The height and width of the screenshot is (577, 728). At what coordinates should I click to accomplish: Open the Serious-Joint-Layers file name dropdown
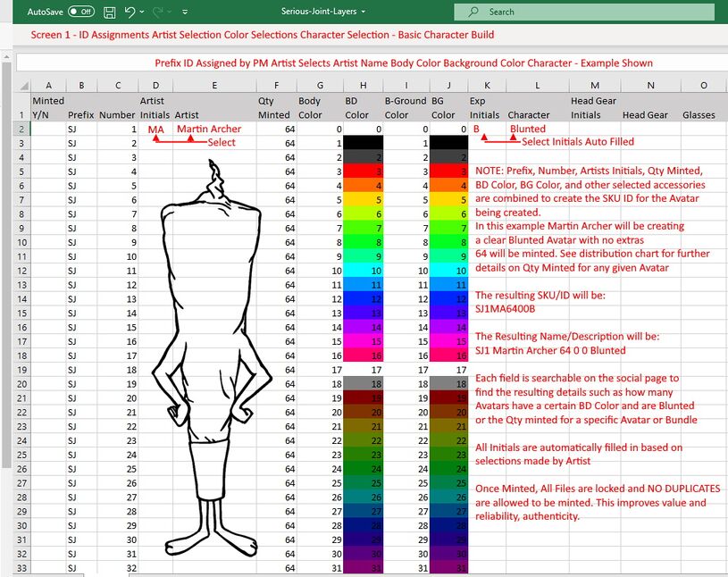pos(364,12)
